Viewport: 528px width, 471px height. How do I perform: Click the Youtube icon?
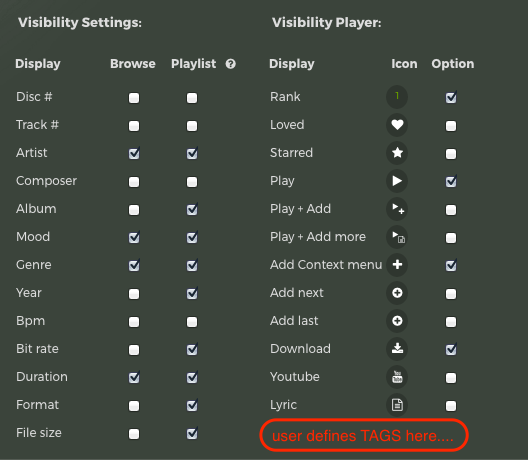[397, 377]
